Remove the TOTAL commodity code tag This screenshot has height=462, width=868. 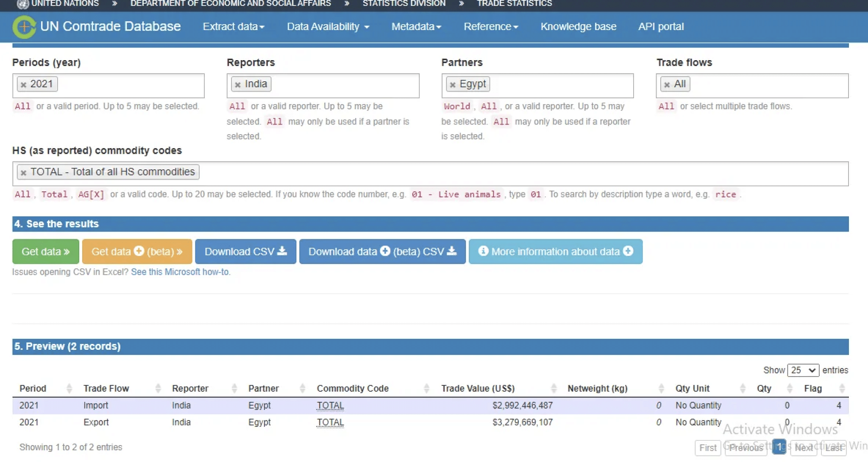pyautogui.click(x=24, y=173)
